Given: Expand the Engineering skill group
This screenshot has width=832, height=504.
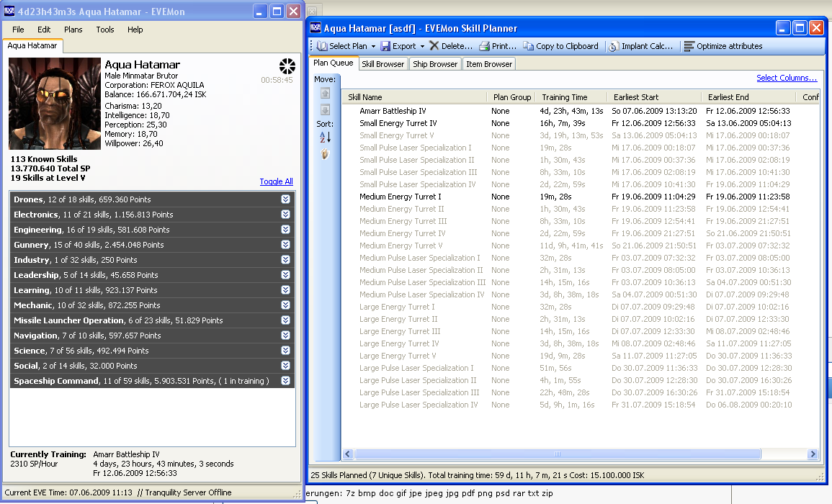Looking at the screenshot, I should [x=285, y=230].
